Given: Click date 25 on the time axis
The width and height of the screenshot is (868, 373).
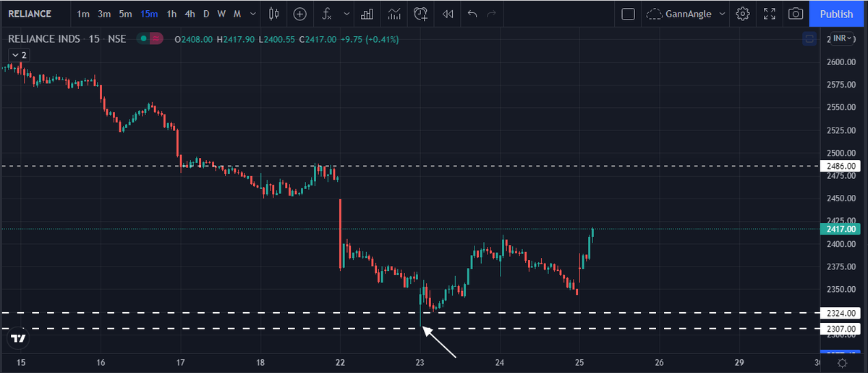Looking at the screenshot, I should tap(579, 362).
